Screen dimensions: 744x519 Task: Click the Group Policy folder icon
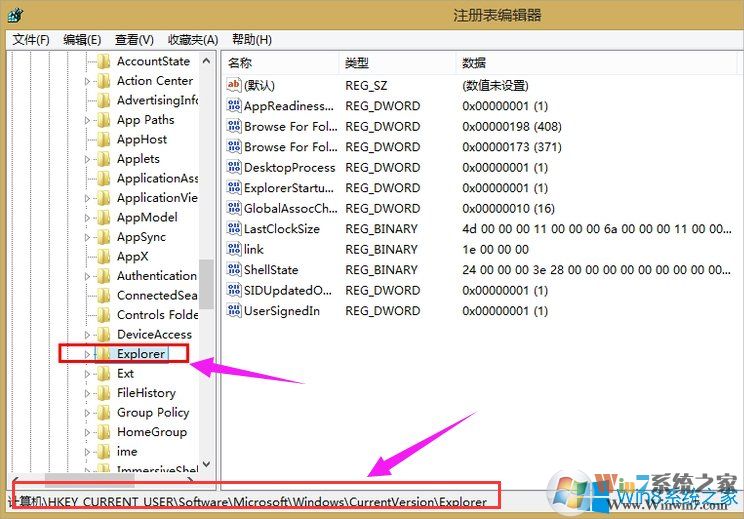pos(103,412)
